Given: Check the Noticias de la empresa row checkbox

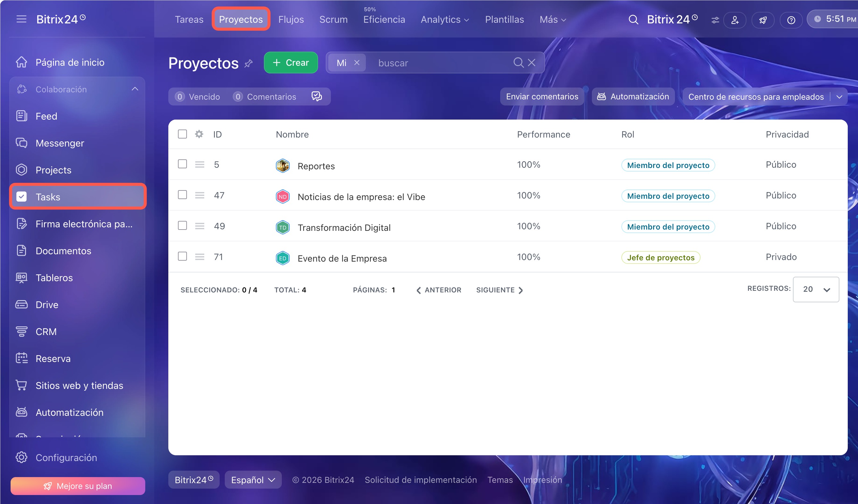Looking at the screenshot, I should coord(182,194).
